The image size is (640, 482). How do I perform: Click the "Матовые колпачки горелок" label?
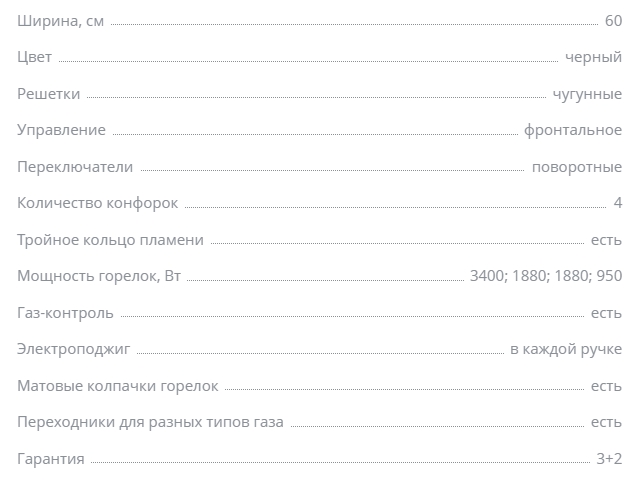tap(118, 386)
